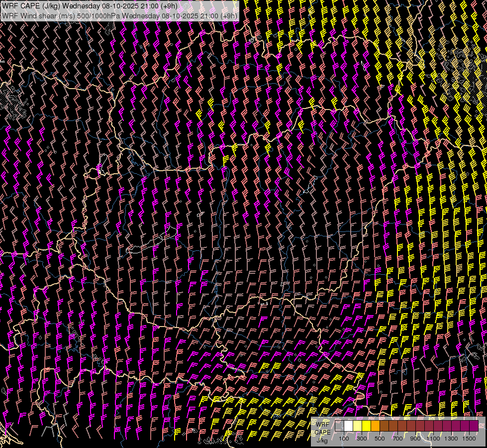Select the 1500 label on the legend scale
The image size is (487, 448).
[469, 439]
